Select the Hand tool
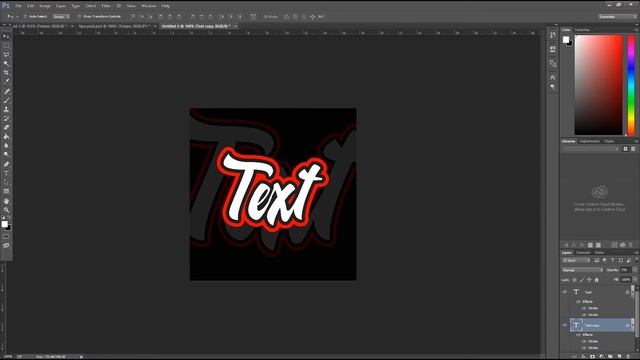Viewport: 640px width, 360px height. tap(6, 201)
